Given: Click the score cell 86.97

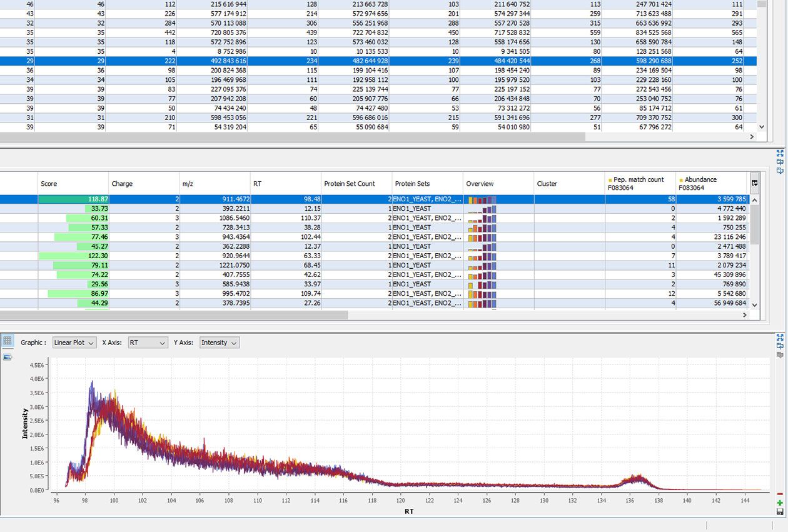Looking at the screenshot, I should [73, 293].
